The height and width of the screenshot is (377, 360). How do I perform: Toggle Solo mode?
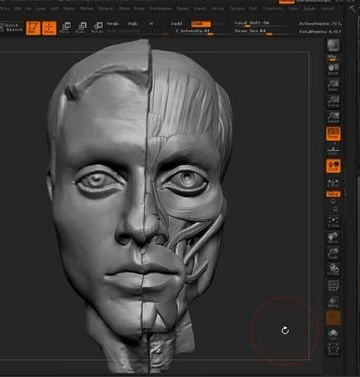coord(333,334)
